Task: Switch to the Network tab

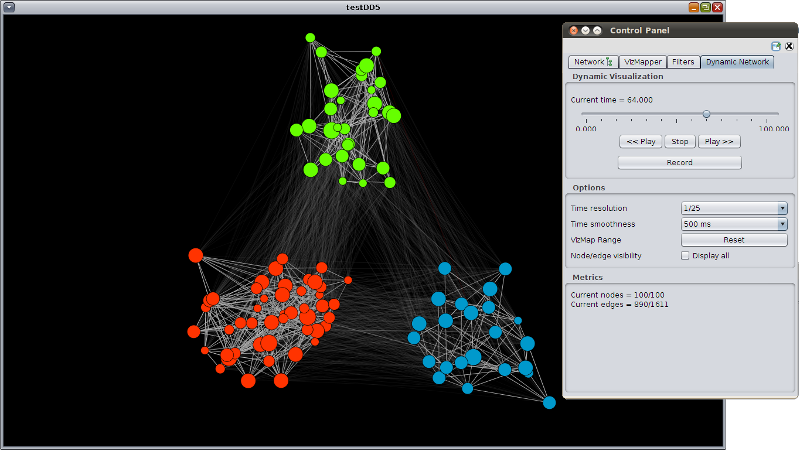Action: pyautogui.click(x=593, y=62)
